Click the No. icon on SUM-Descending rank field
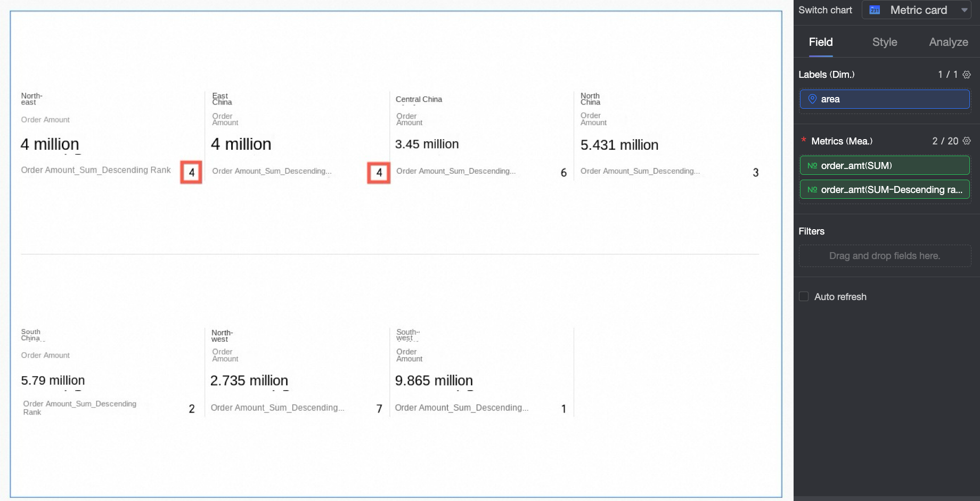The width and height of the screenshot is (980, 501). point(812,190)
